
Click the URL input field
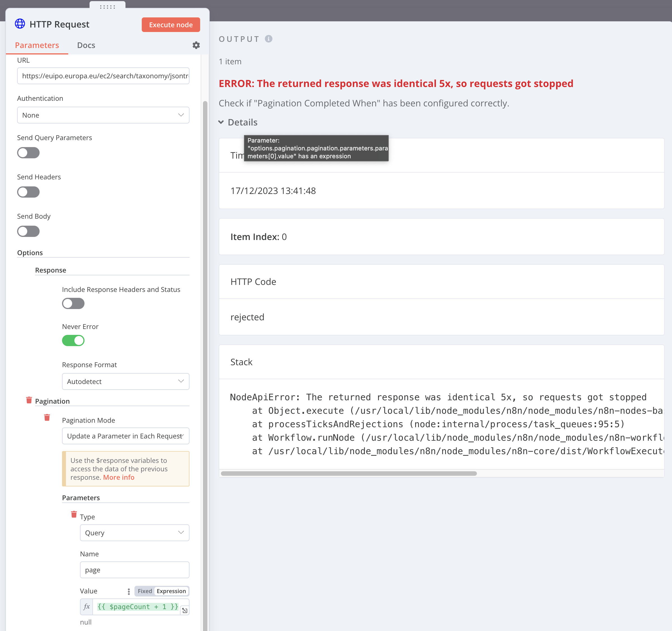(103, 76)
